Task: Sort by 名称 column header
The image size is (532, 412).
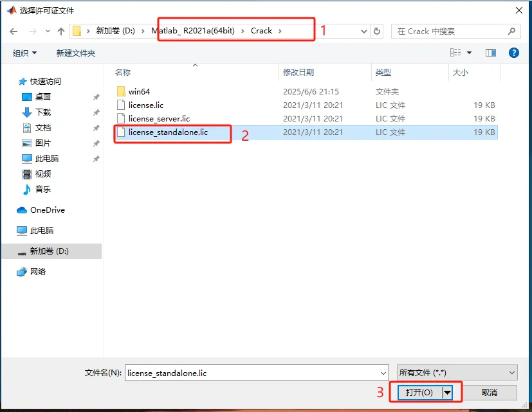Action: tap(123, 72)
